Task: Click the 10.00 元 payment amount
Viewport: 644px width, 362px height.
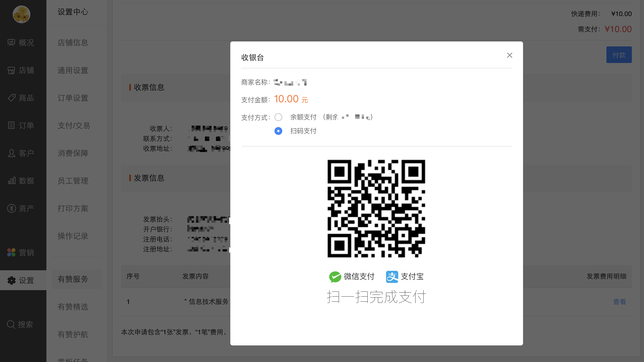Action: (x=291, y=99)
